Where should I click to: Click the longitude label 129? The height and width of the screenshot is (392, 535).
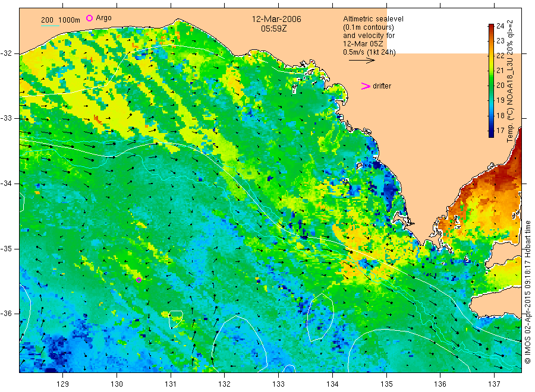point(63,384)
